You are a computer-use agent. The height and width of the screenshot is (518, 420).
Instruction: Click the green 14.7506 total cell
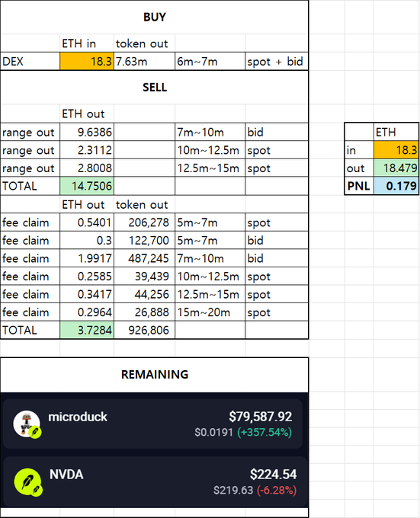pyautogui.click(x=87, y=186)
